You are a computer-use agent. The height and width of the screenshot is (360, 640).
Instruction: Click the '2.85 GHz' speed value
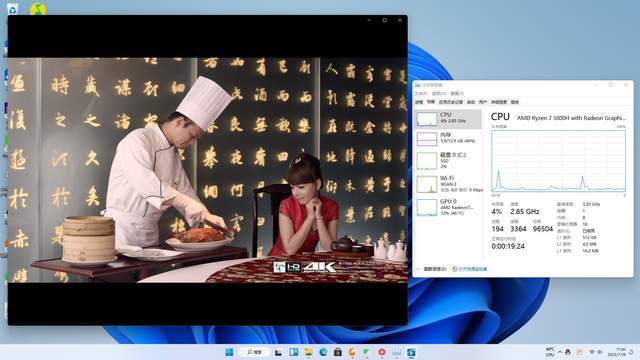click(x=524, y=211)
